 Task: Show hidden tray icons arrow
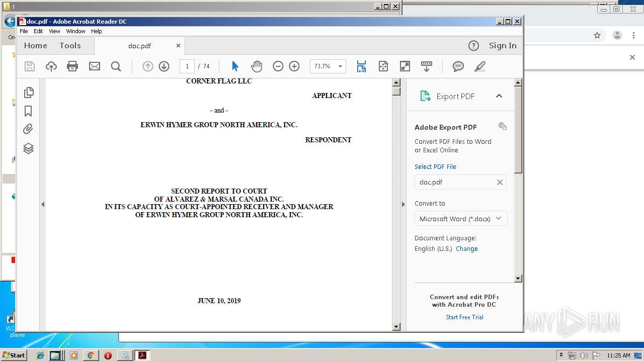coord(561,355)
